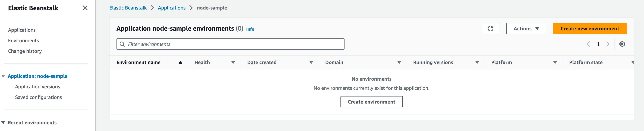
Task: Click Running versions column header text
Action: (433, 63)
